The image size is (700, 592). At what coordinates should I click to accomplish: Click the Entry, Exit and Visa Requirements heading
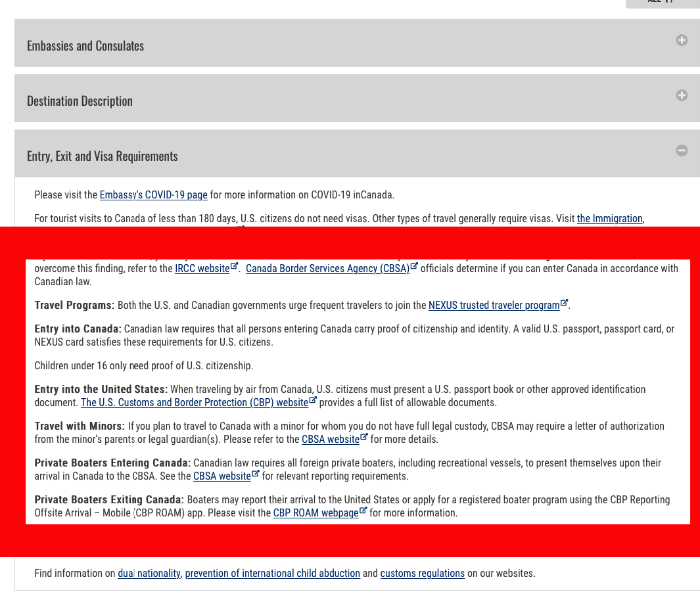coord(103,156)
